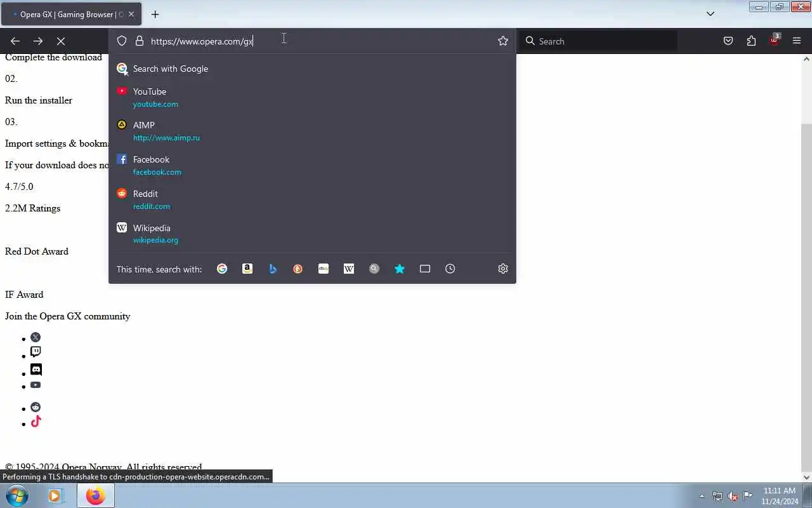Open the uBlock Origin extension icon

click(774, 41)
